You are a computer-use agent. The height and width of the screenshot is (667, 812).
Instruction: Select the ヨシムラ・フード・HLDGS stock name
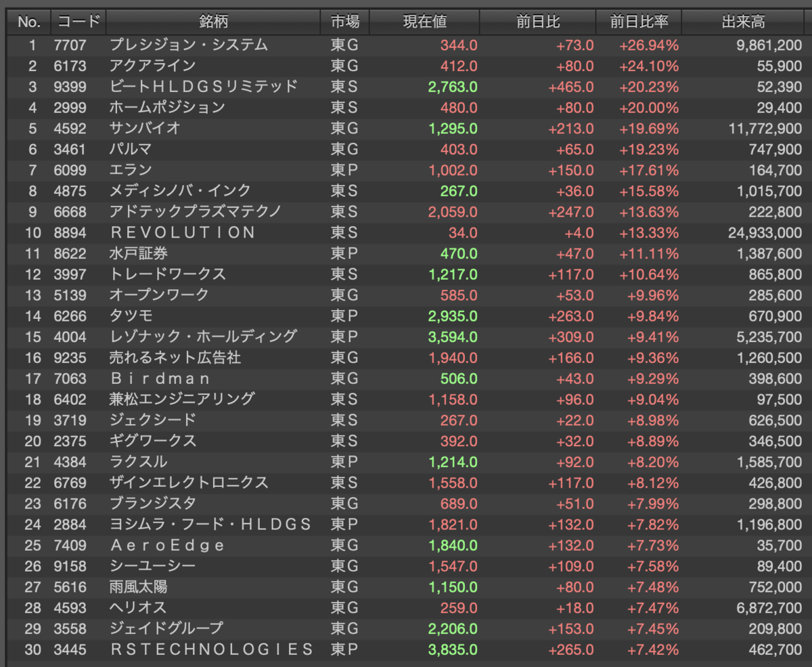tap(210, 525)
